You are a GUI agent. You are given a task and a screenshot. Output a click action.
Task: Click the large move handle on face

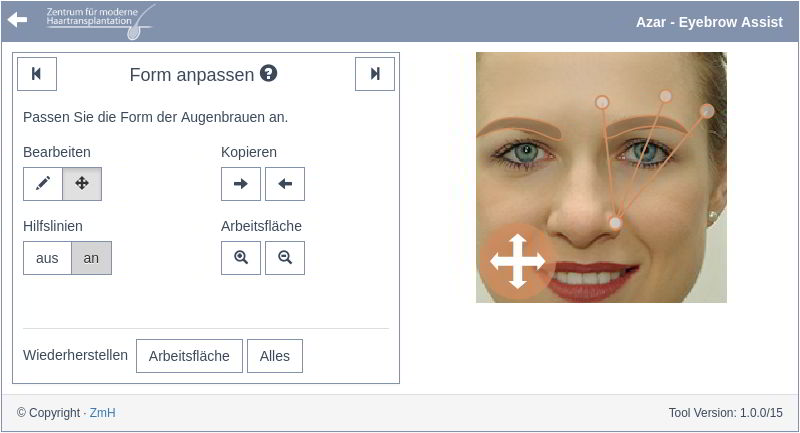pyautogui.click(x=517, y=261)
